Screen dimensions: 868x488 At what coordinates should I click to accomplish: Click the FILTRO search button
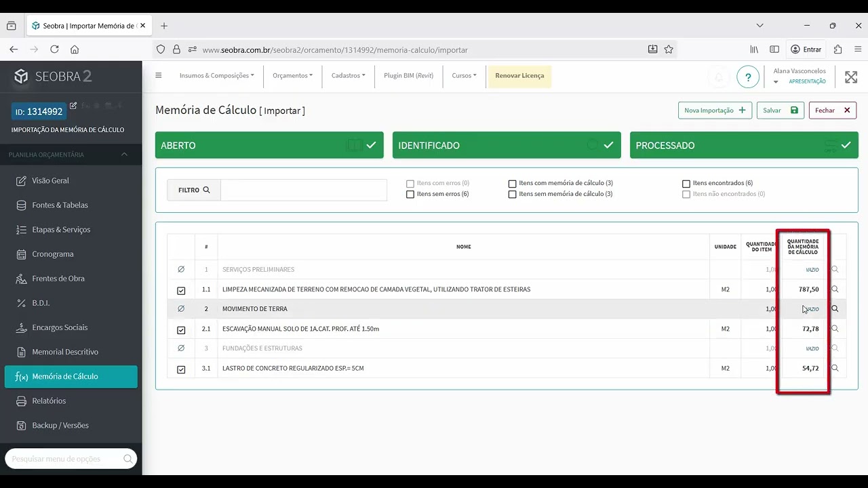coord(194,190)
